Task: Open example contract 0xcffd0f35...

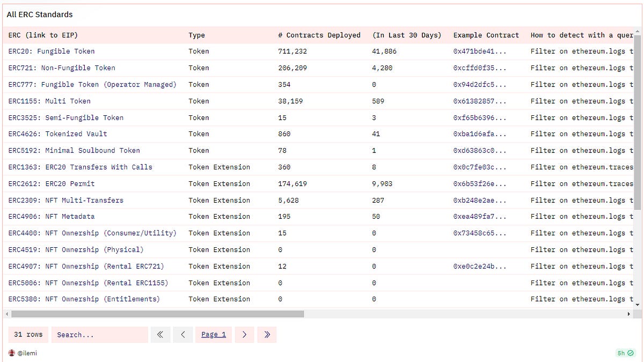Action: point(480,68)
